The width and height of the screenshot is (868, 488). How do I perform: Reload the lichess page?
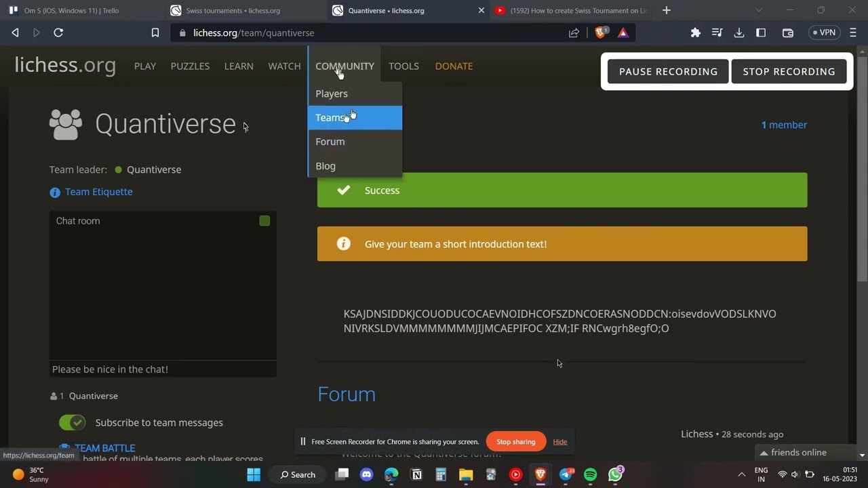(58, 33)
